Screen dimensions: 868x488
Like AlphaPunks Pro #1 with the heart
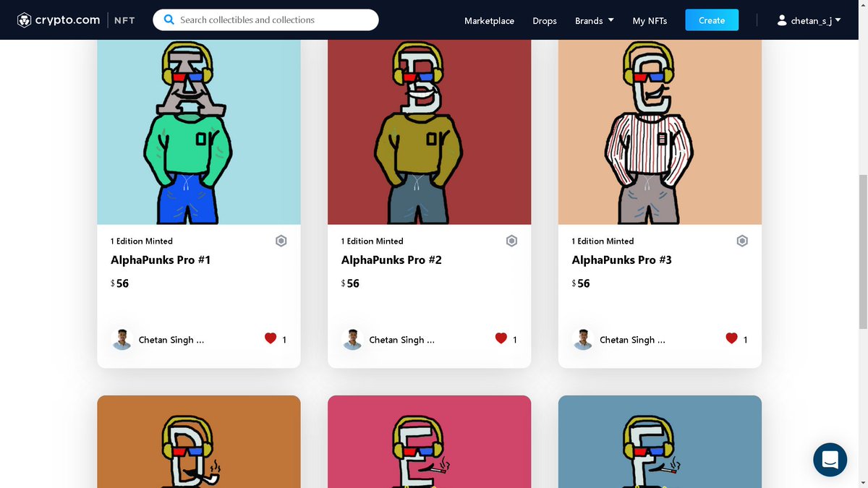click(271, 338)
